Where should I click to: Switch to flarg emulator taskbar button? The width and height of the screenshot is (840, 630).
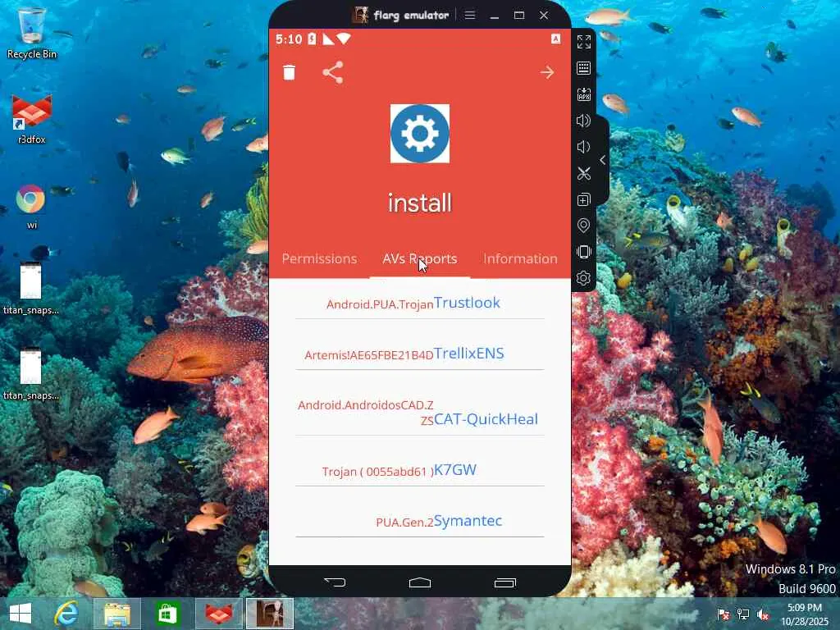(269, 614)
